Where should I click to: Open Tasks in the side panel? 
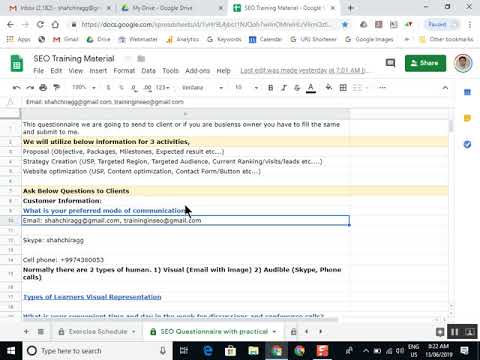pos(467,144)
